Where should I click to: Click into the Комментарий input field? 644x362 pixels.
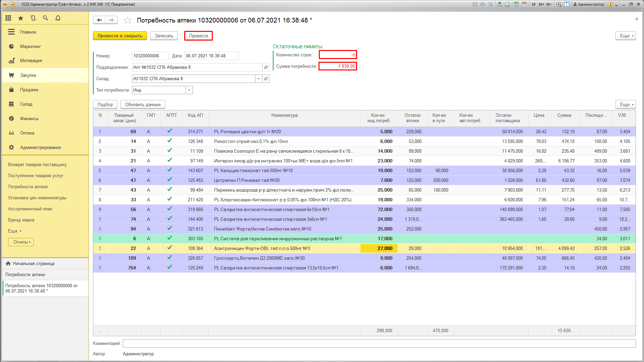pyautogui.click(x=379, y=343)
